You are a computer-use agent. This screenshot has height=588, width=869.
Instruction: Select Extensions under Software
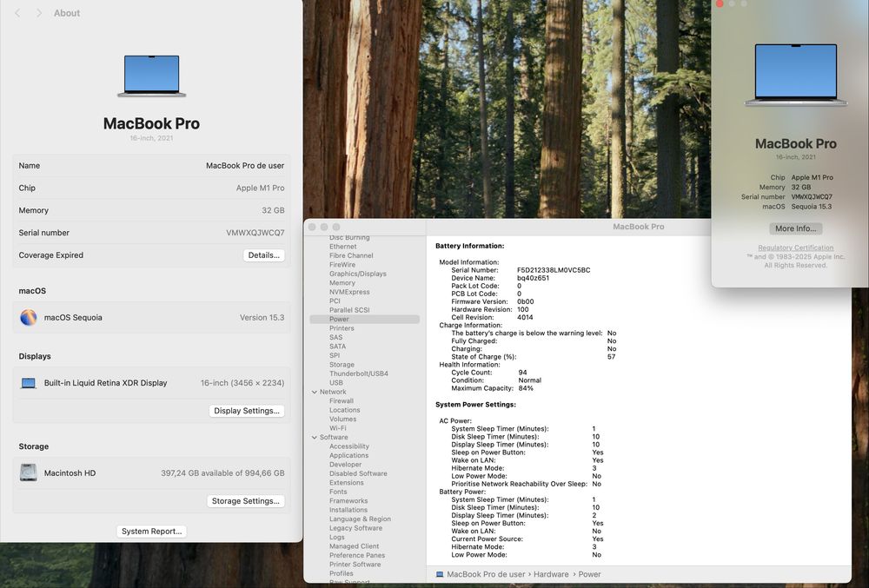347,483
